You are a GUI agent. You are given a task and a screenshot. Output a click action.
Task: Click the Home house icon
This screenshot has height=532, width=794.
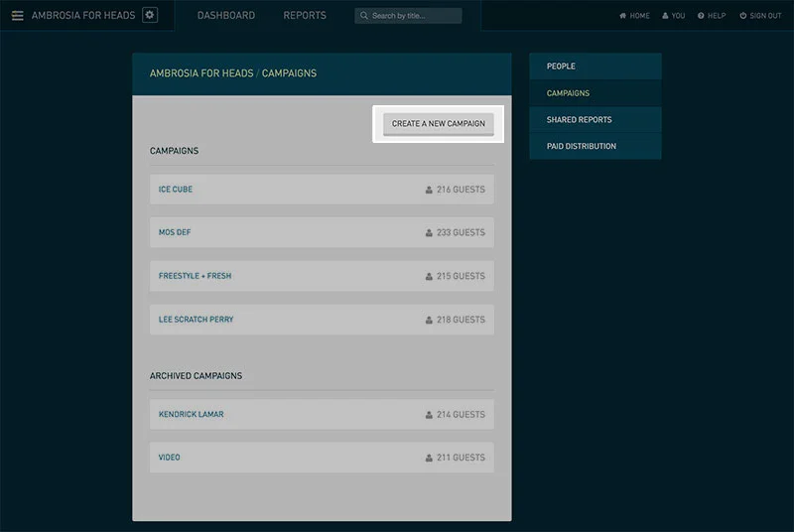click(622, 16)
